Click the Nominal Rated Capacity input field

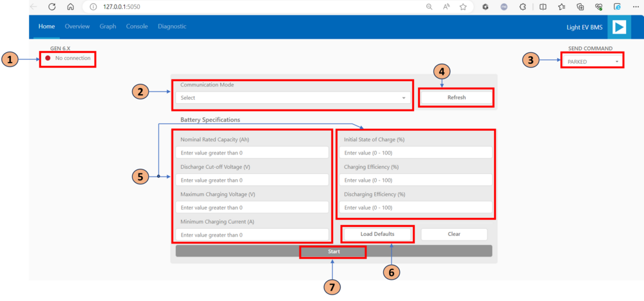[x=252, y=153]
